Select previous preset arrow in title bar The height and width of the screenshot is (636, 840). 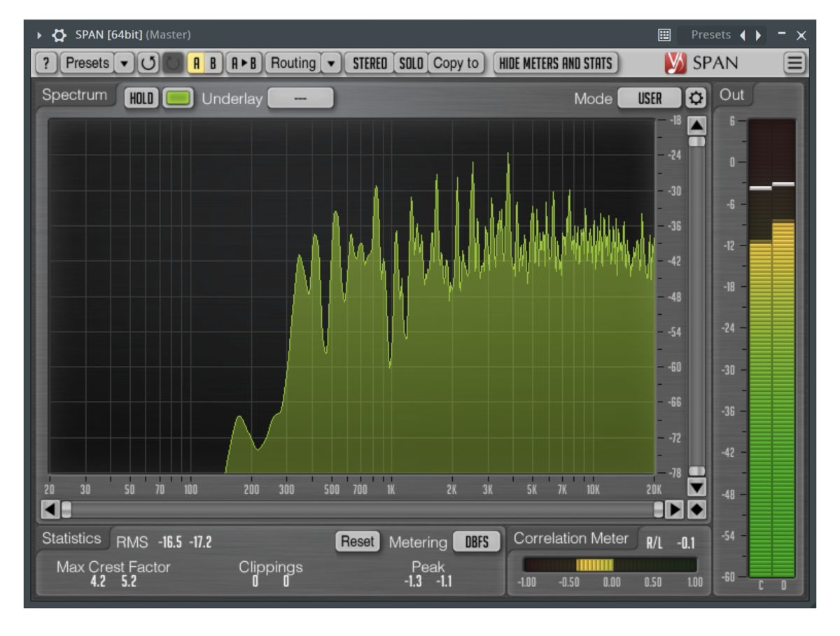pyautogui.click(x=743, y=35)
